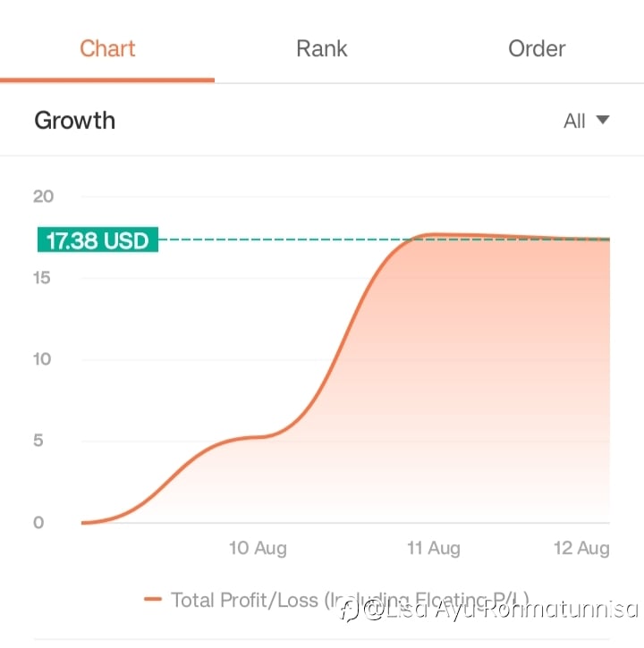This screenshot has height=648, width=644.
Task: Click the 15 y-axis label
Action: [42, 278]
